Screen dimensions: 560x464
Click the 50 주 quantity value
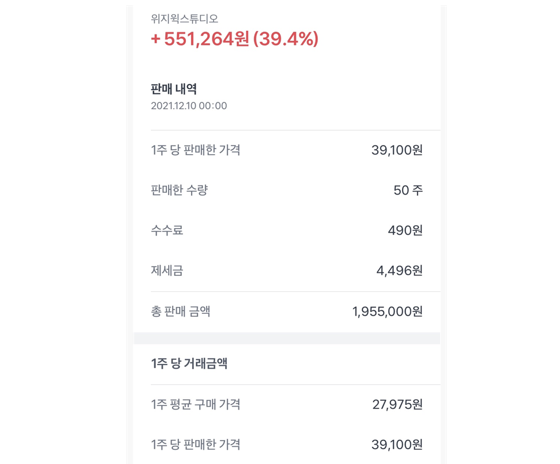[408, 190]
